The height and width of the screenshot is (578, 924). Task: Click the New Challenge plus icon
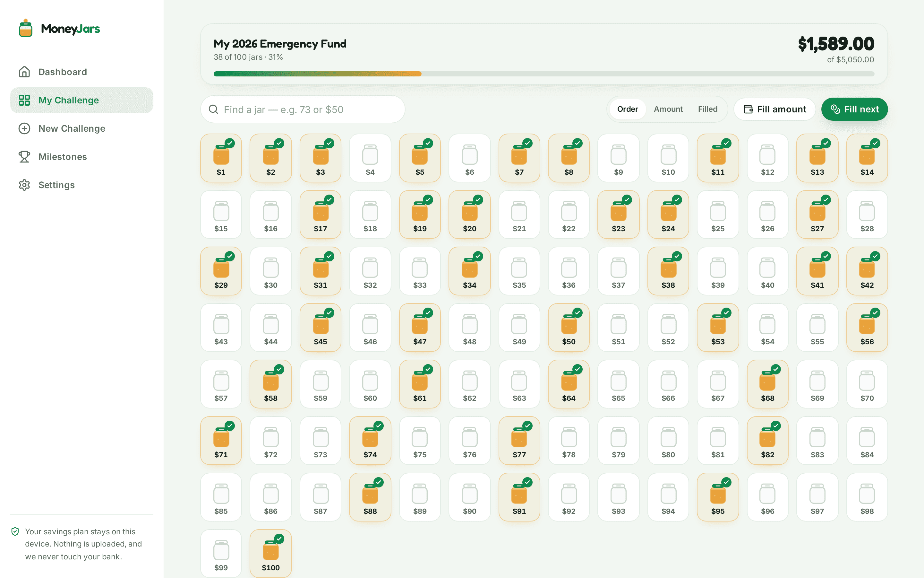24,128
